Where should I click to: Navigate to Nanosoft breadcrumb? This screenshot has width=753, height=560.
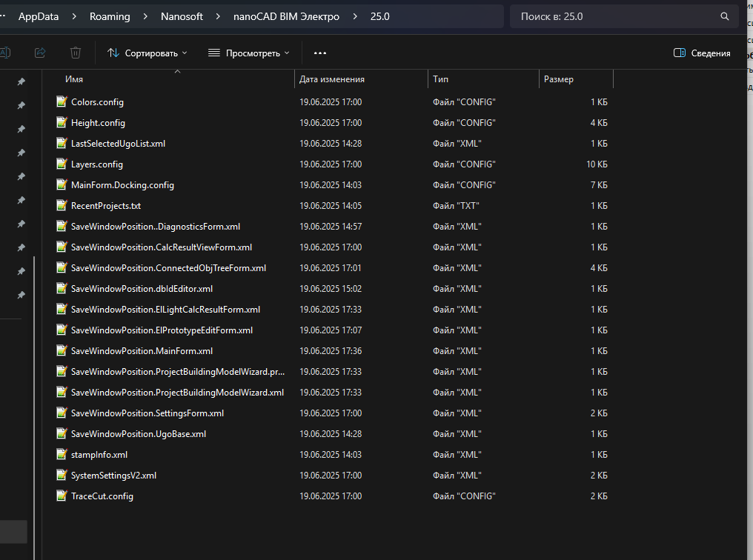(182, 16)
